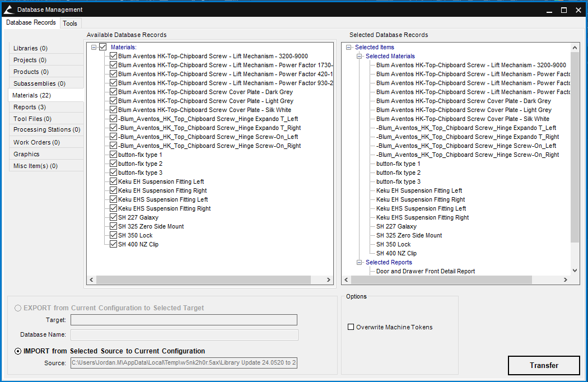Uncheck the root Materials checkbox

pyautogui.click(x=102, y=48)
